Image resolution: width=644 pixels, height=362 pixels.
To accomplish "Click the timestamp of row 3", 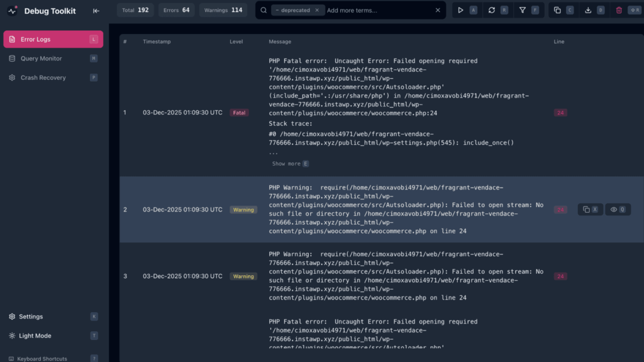I will [x=183, y=276].
